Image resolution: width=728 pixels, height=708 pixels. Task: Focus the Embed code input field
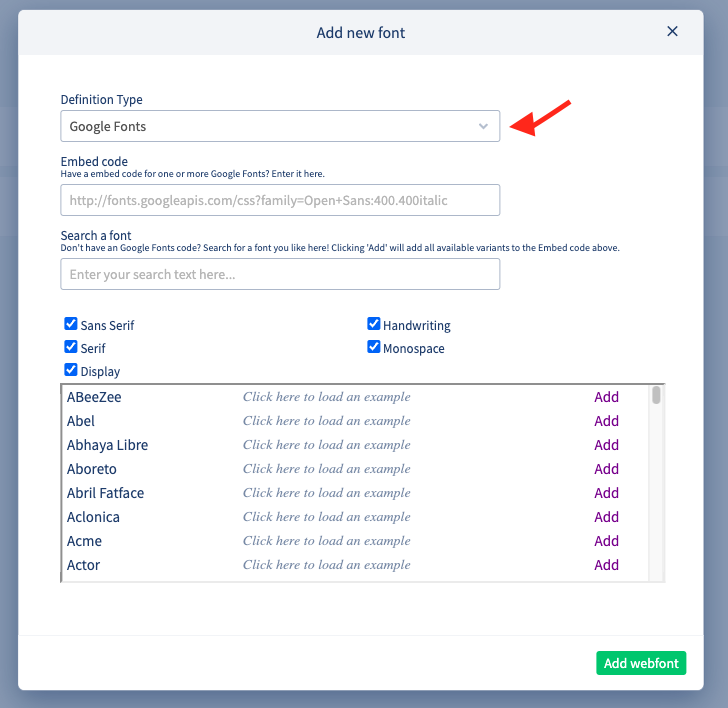click(279, 200)
